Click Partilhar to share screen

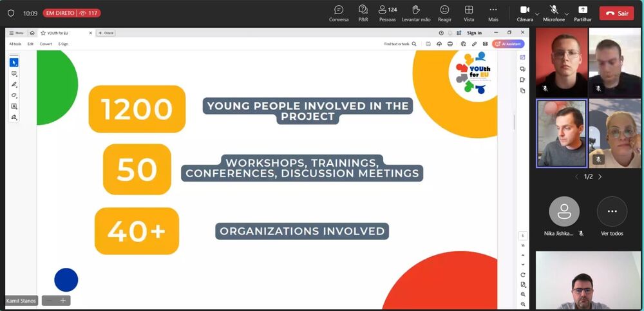(x=583, y=14)
